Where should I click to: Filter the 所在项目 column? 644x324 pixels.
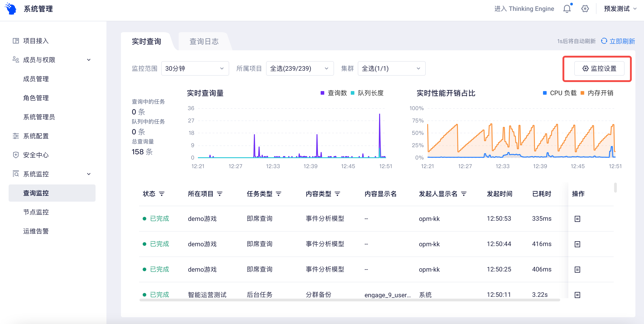[219, 194]
